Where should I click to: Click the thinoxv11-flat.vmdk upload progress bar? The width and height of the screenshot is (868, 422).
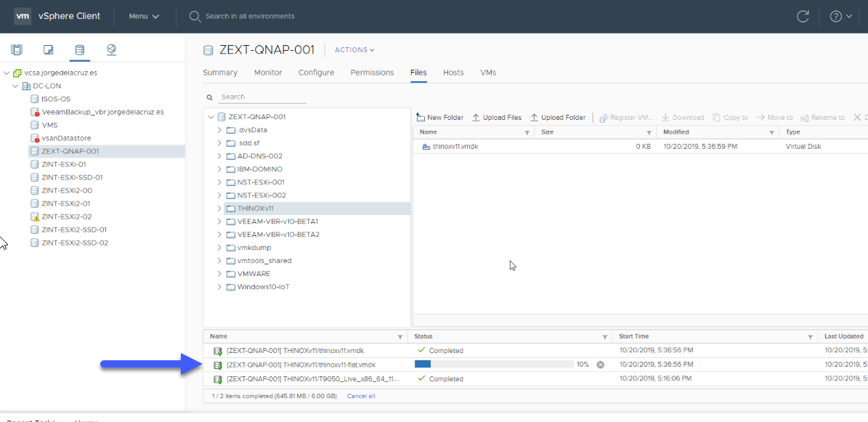[495, 365]
